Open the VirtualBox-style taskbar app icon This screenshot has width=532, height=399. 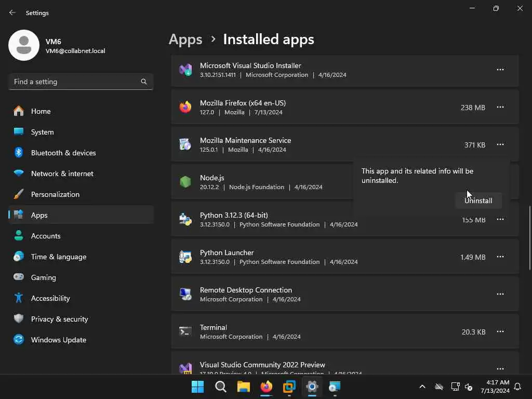pyautogui.click(x=289, y=387)
